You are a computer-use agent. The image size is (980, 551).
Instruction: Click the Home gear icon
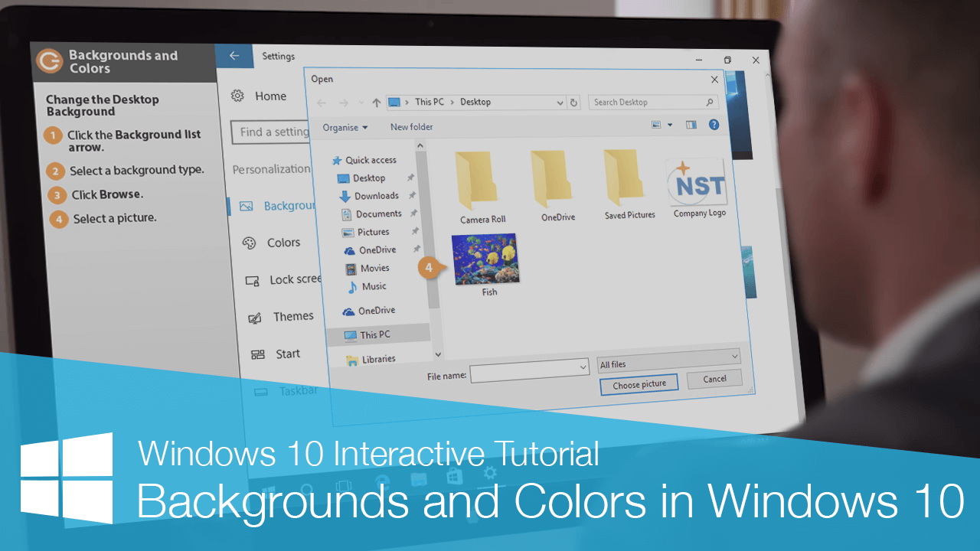pos(238,96)
